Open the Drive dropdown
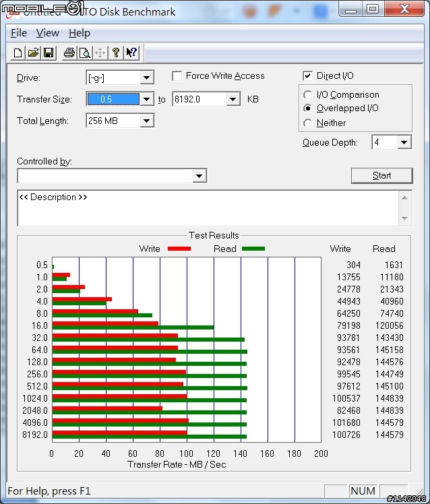430x504 pixels. click(146, 77)
